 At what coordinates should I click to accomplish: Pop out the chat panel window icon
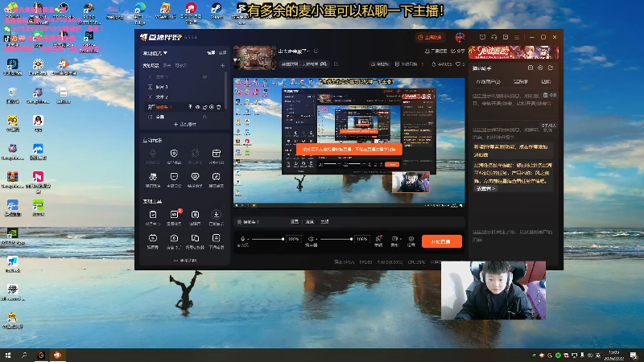tap(551, 68)
